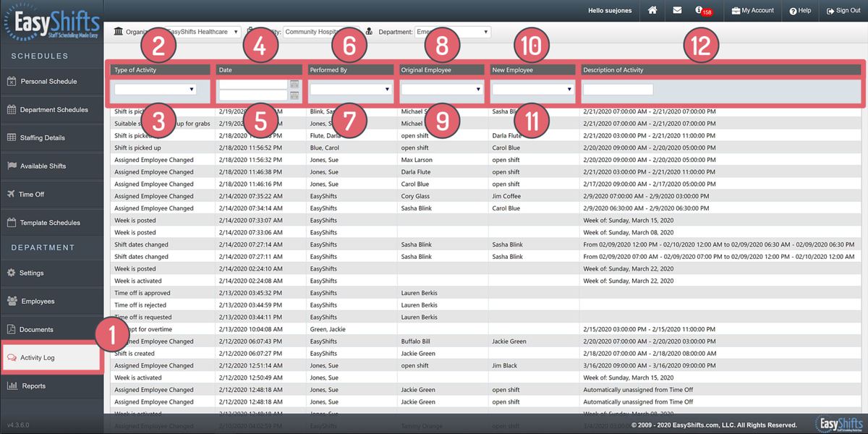Expand the Department dropdown
868x434 pixels.
pyautogui.click(x=453, y=32)
